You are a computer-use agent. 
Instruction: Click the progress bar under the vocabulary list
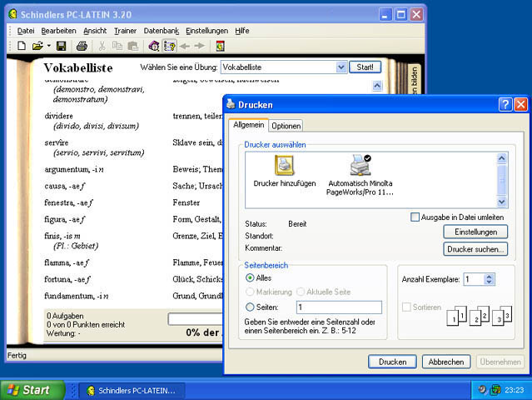(195, 319)
